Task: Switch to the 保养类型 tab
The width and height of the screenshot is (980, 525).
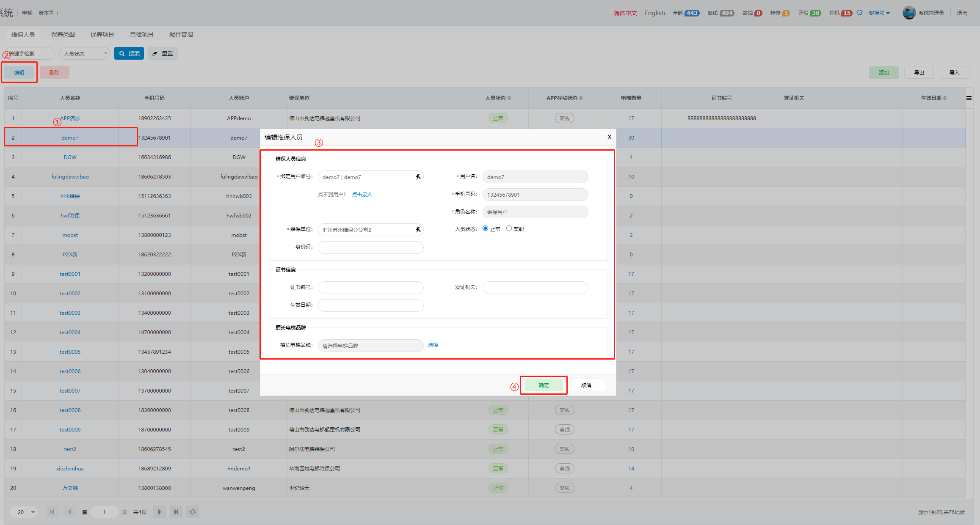Action: tap(63, 34)
